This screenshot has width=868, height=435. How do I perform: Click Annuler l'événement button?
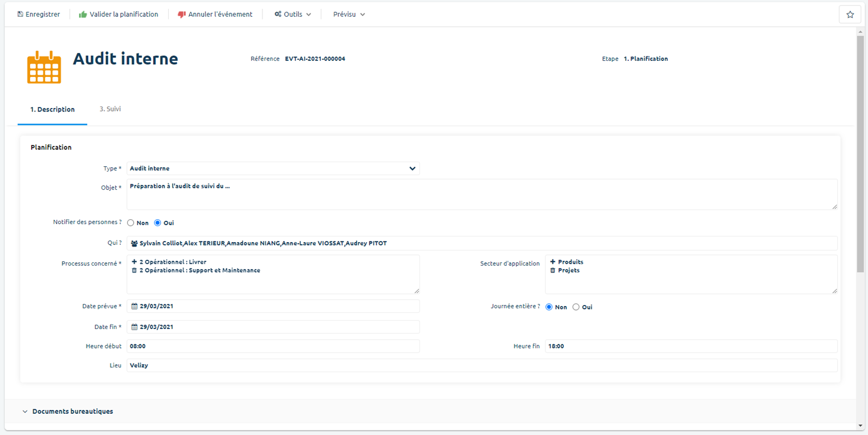(215, 14)
